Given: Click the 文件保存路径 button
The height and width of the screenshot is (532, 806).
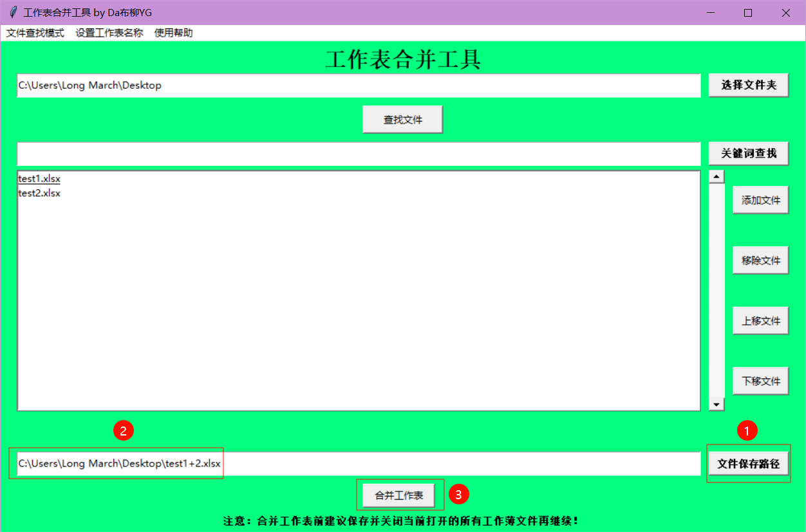Looking at the screenshot, I should click(748, 464).
